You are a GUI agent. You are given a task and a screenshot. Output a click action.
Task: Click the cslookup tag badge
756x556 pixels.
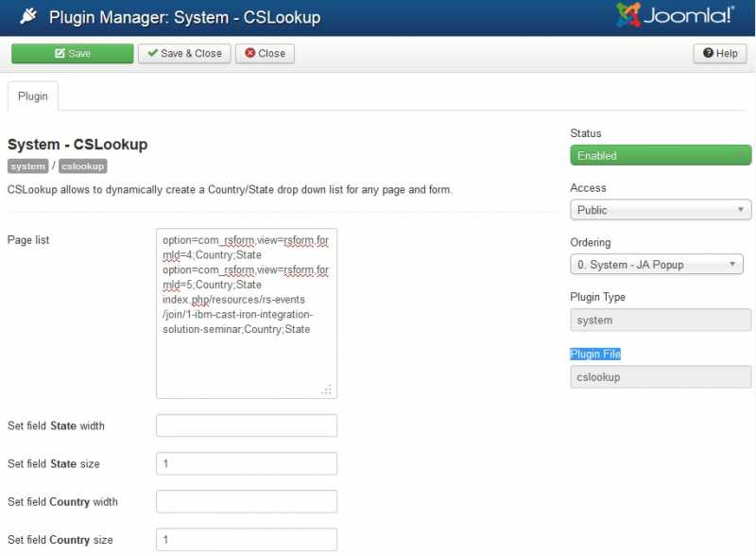82,166
